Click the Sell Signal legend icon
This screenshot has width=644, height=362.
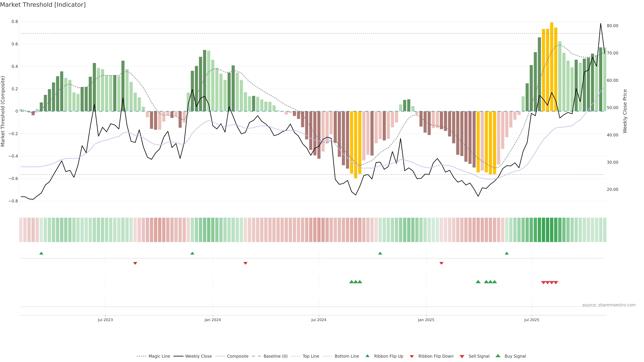coord(462,356)
